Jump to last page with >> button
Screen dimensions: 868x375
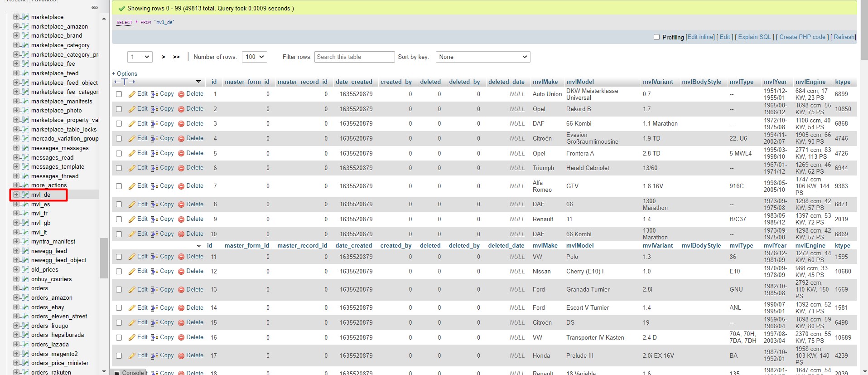(176, 57)
